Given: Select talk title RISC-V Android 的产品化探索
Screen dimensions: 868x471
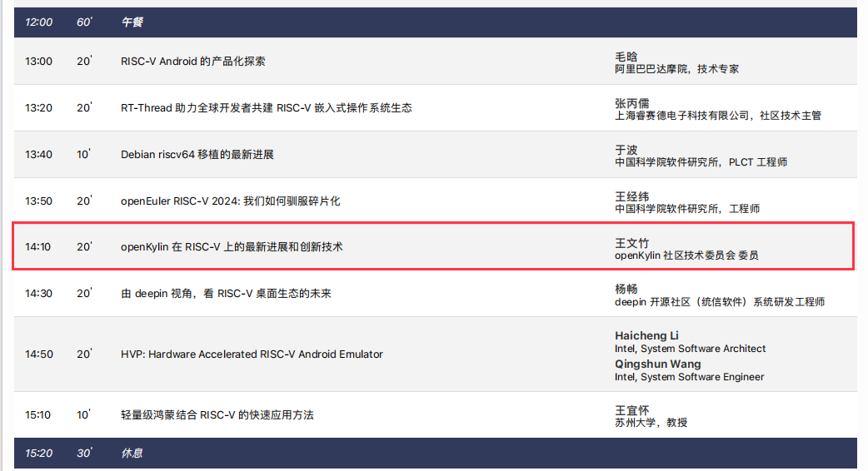Looking at the screenshot, I should (193, 62).
